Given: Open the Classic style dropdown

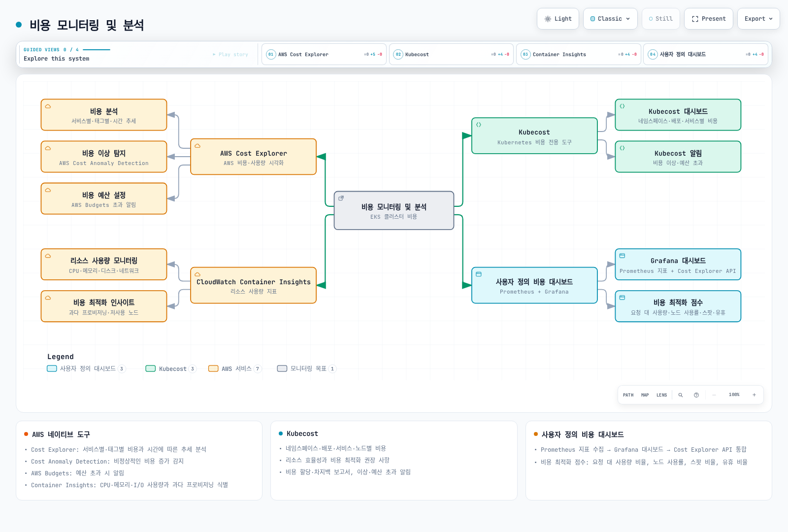Looking at the screenshot, I should 610,19.
